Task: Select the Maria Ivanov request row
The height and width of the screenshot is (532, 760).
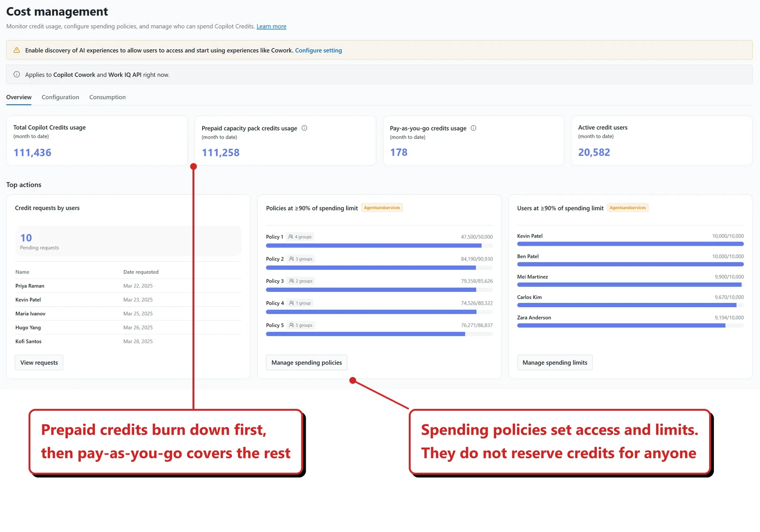Action: (128, 313)
